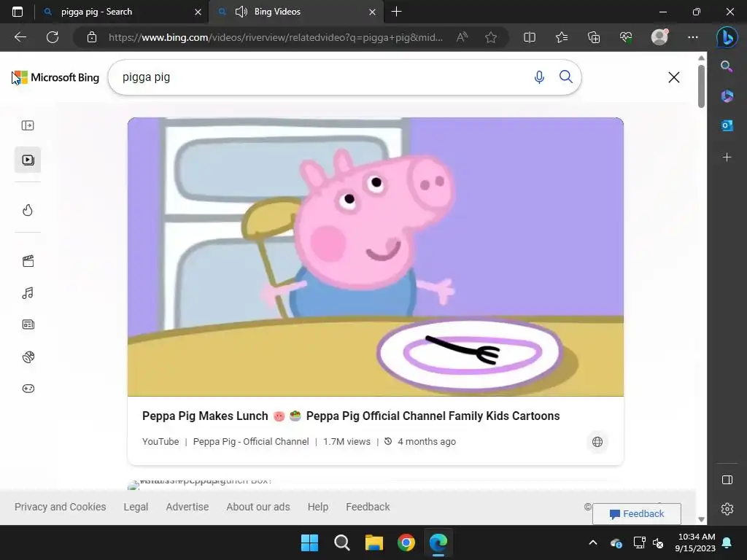
Task: Select the bing.com address bar URL
Action: pyautogui.click(x=275, y=37)
